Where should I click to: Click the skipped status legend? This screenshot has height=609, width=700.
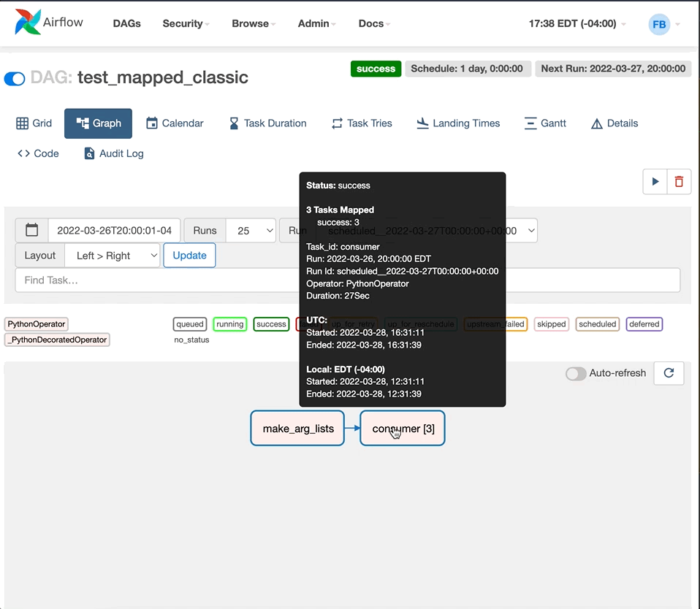tap(552, 324)
